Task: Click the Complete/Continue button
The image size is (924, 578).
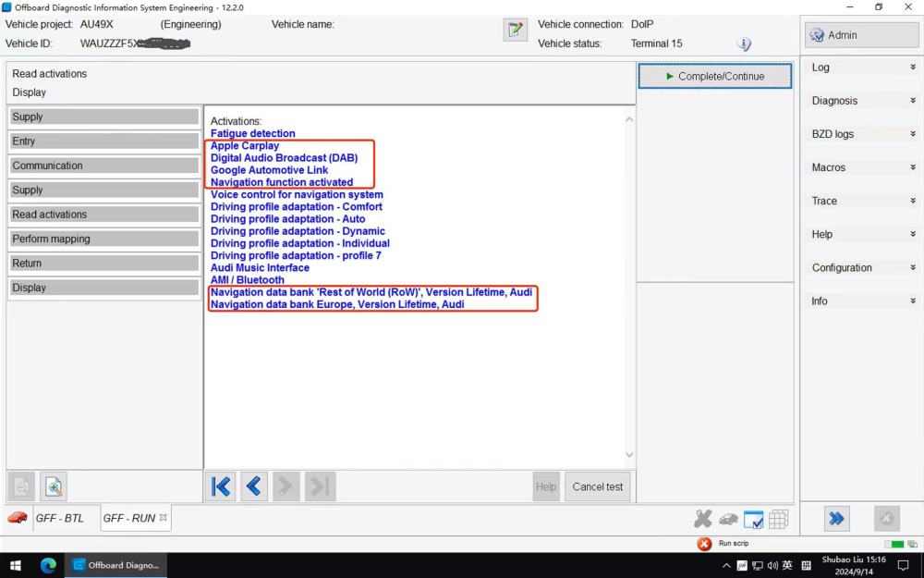Action: coord(715,76)
